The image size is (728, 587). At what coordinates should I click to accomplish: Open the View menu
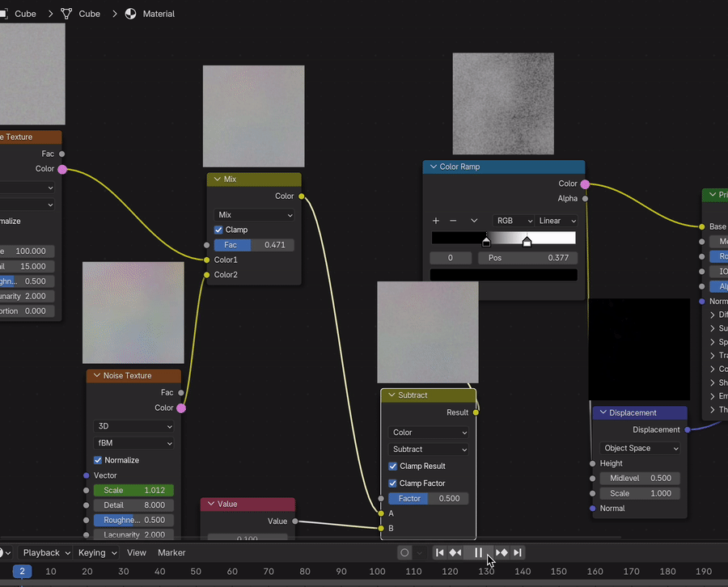coord(136,552)
